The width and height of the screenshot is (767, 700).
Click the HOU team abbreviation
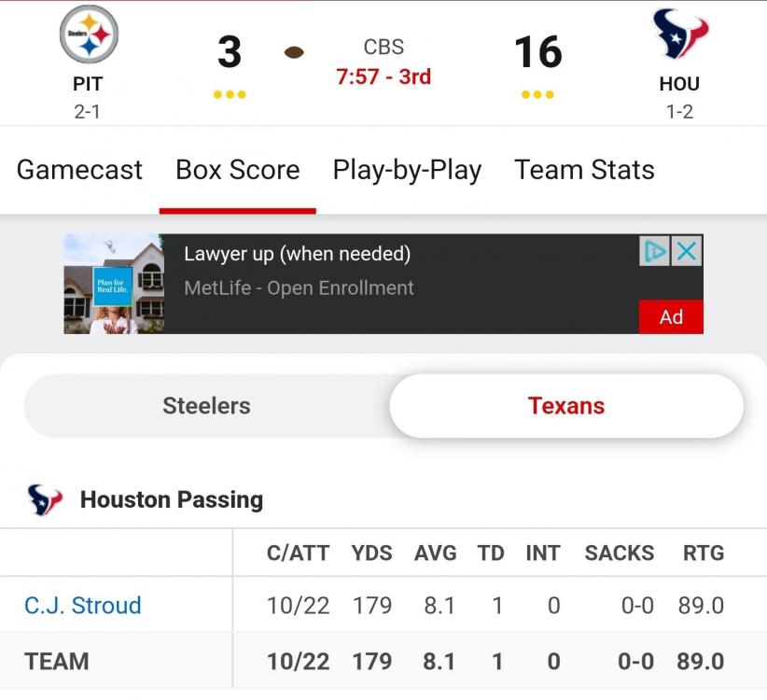pos(679,84)
